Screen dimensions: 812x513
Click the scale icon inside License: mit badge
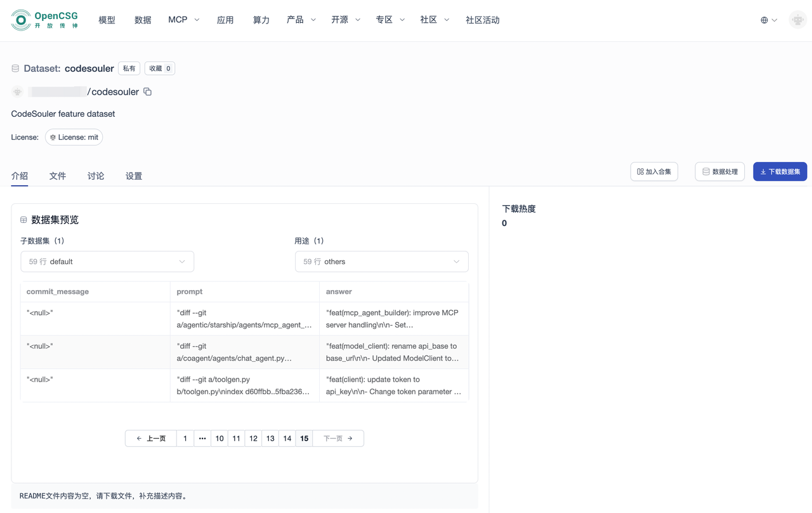[54, 137]
